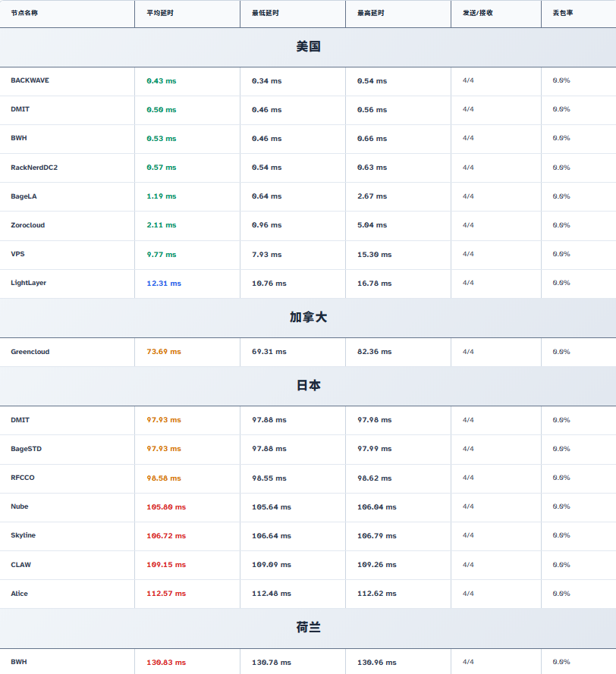Screen dimensions: 616x674
Task: Click the 发送/接收 column header
Action: (x=477, y=14)
